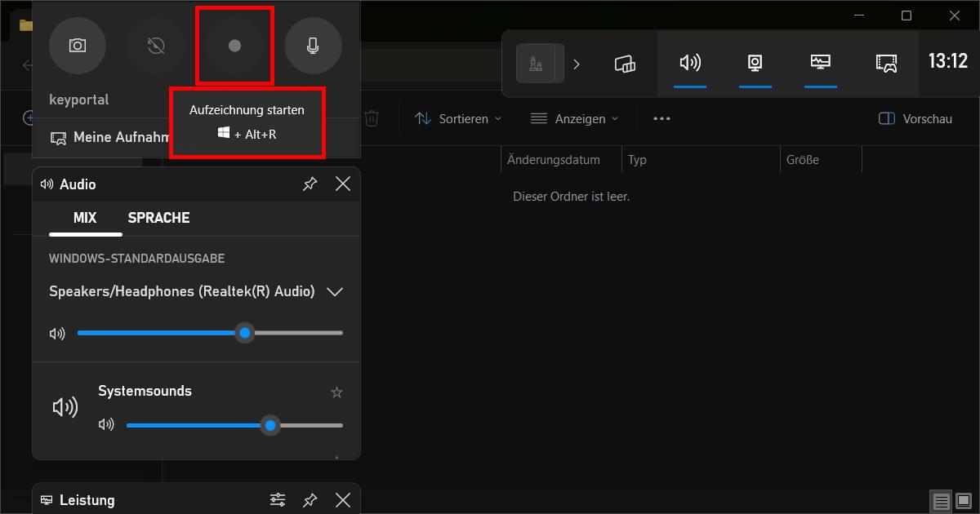Switch to the MIX tab

tap(84, 218)
